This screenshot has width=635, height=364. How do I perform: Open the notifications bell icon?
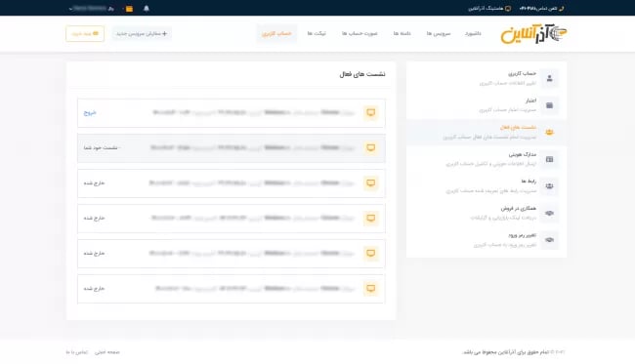[147, 9]
